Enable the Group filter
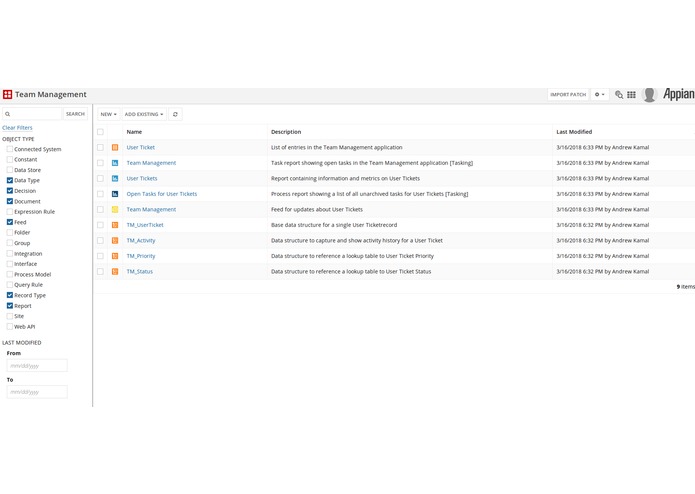The height and width of the screenshot is (494, 695). (10, 243)
